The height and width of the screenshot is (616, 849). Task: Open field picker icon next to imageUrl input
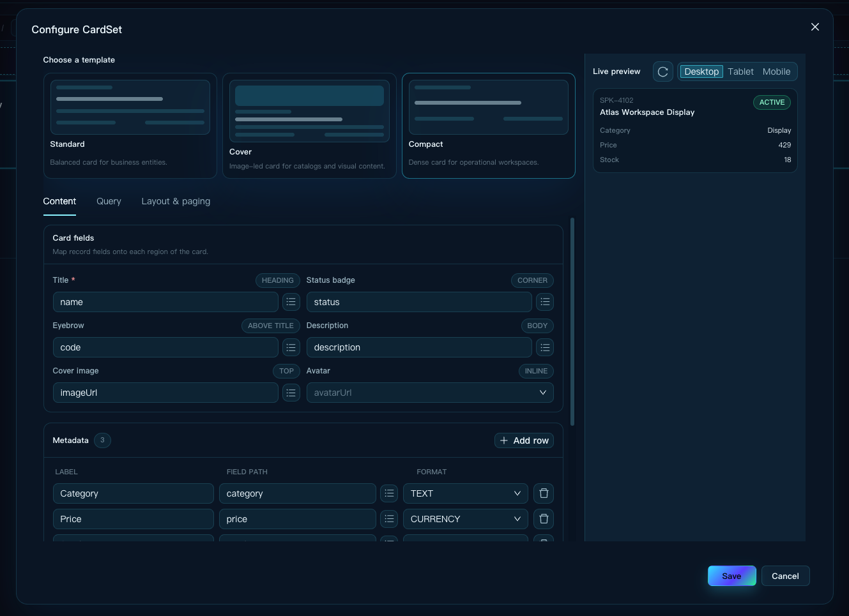tap(291, 393)
